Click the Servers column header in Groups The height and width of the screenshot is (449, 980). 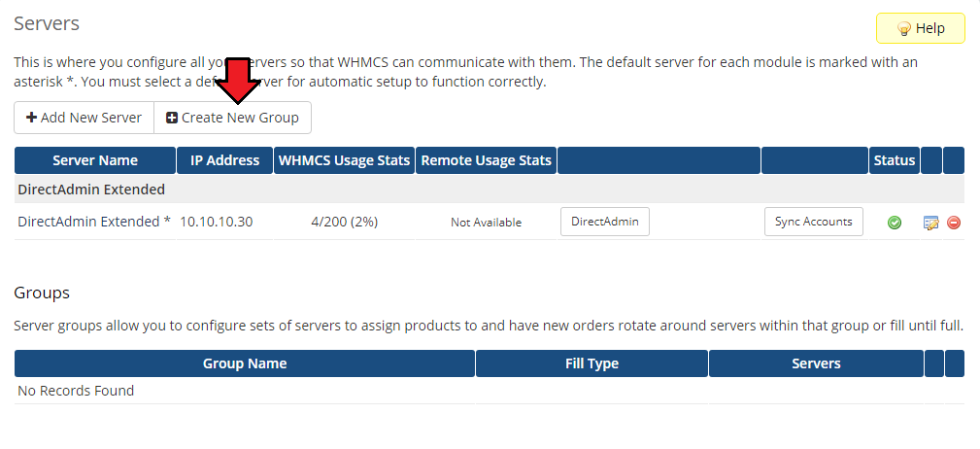tap(816, 363)
